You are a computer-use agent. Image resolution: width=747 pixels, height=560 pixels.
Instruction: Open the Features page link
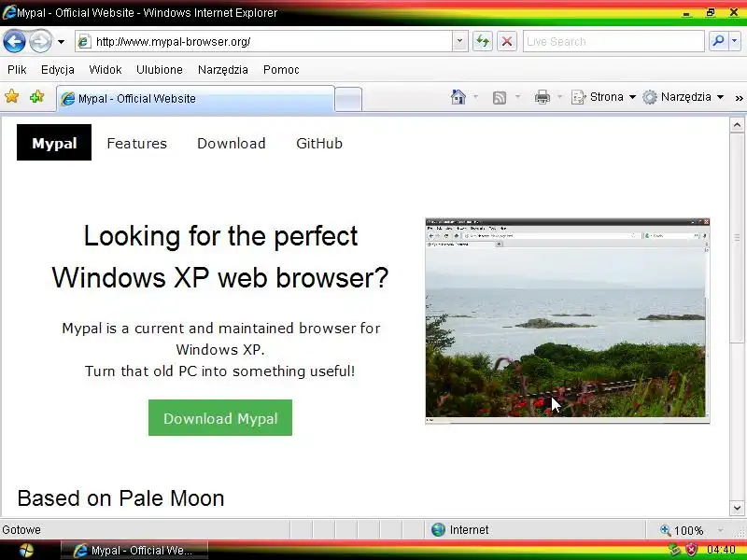(136, 143)
